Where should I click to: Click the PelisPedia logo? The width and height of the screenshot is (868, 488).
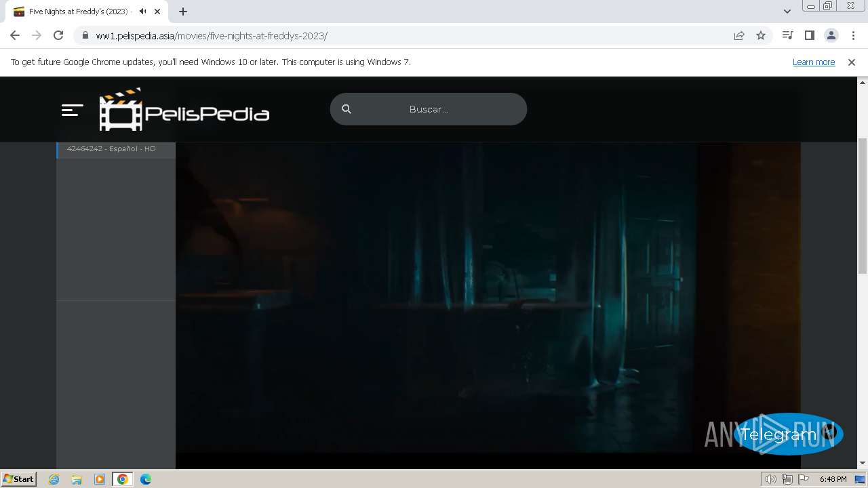(184, 109)
